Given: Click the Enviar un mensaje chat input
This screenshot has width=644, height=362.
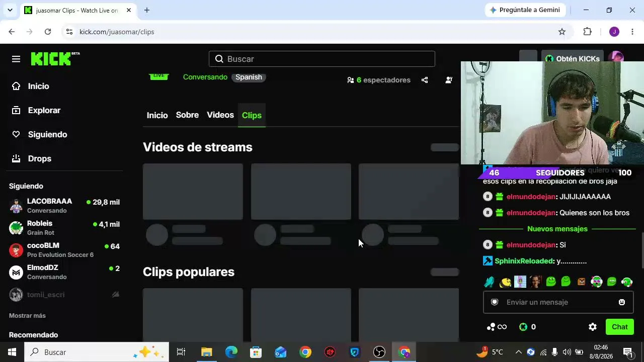Looking at the screenshot, I should (558, 302).
